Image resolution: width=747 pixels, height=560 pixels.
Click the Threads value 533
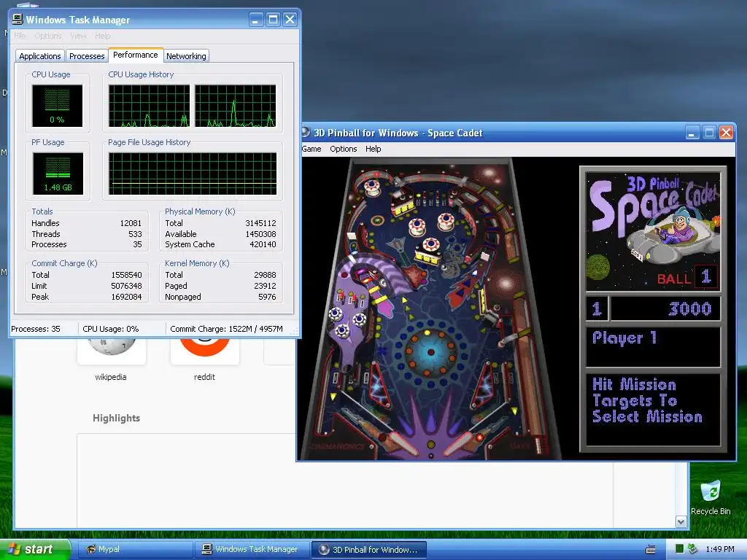tap(135, 234)
